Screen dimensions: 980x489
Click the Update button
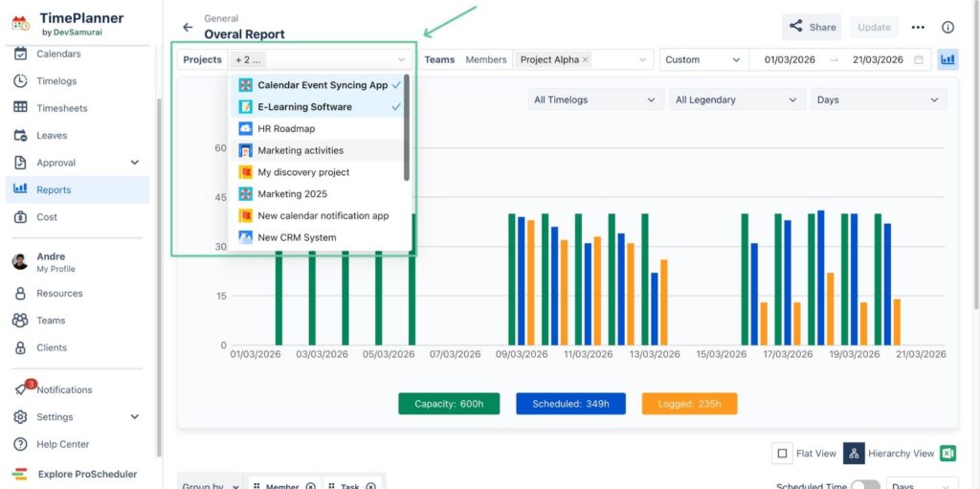pos(874,27)
